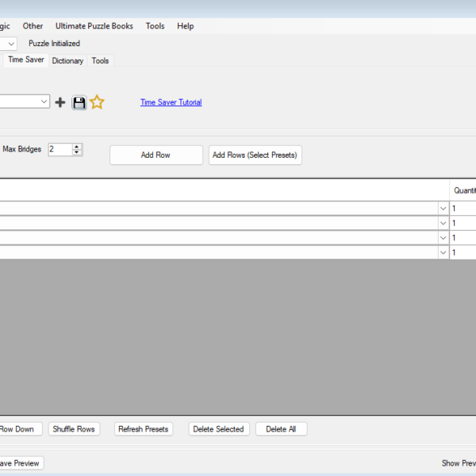Open dropdown left of Puzzle Initialized

pyautogui.click(x=10, y=44)
